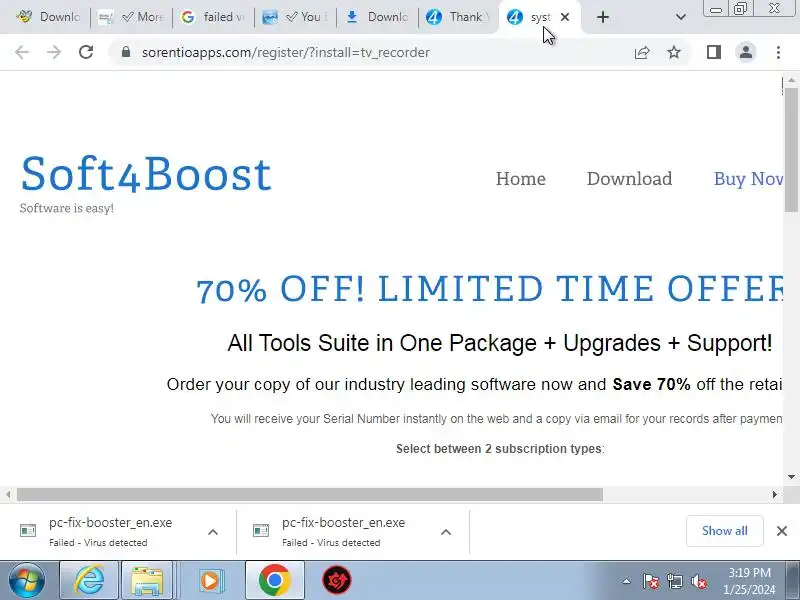The width and height of the screenshot is (800, 600).
Task: Click the vertical scrollbar up arrow
Action: coord(791,81)
